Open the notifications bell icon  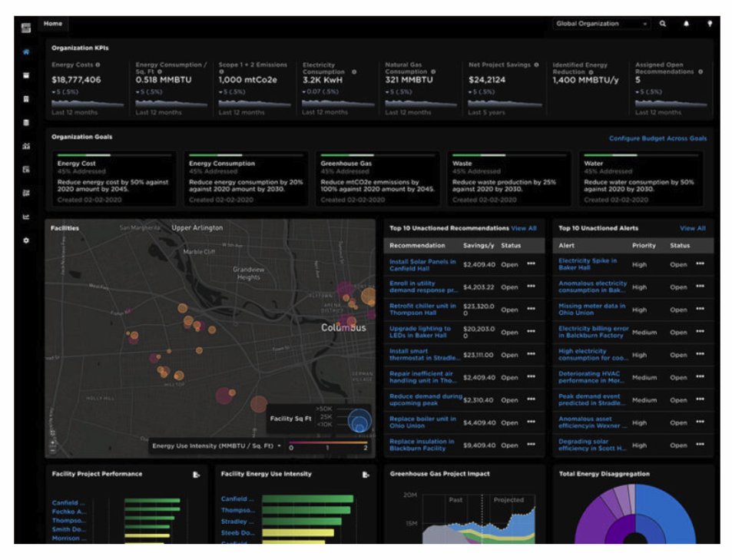click(x=687, y=23)
